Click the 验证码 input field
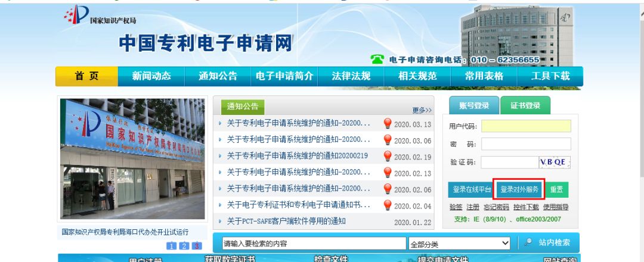Image resolution: width=644 pixels, height=262 pixels. (510, 163)
